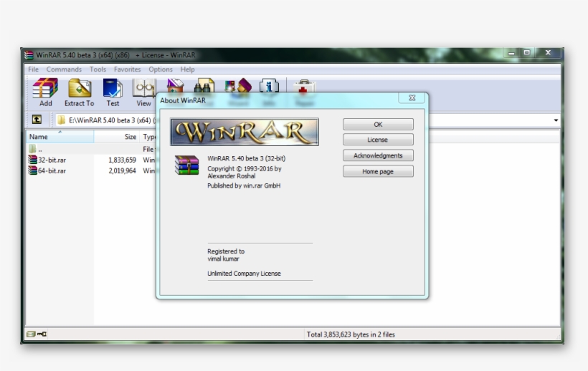Click the 'WinRAR 5.40 beta 3 (32-bit)' version text
This screenshot has height=371, width=588.
tap(247, 158)
